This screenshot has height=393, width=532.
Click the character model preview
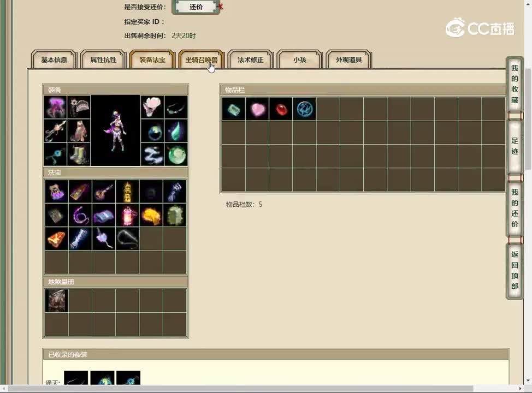click(x=115, y=130)
